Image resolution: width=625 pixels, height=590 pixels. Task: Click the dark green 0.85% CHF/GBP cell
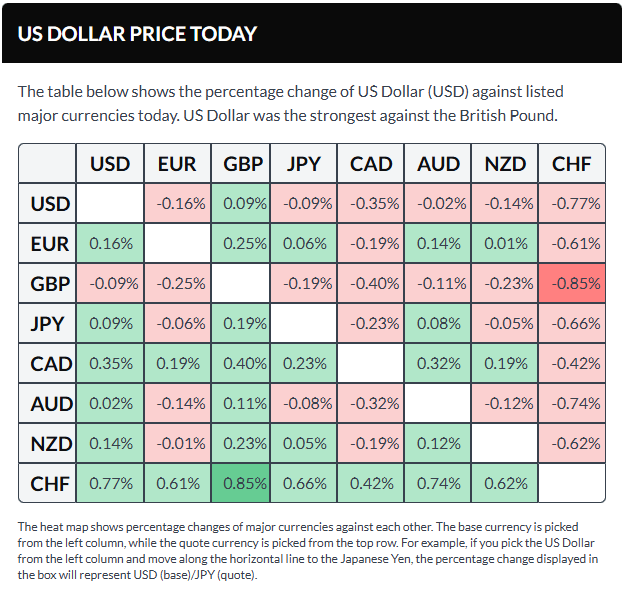[x=239, y=483]
